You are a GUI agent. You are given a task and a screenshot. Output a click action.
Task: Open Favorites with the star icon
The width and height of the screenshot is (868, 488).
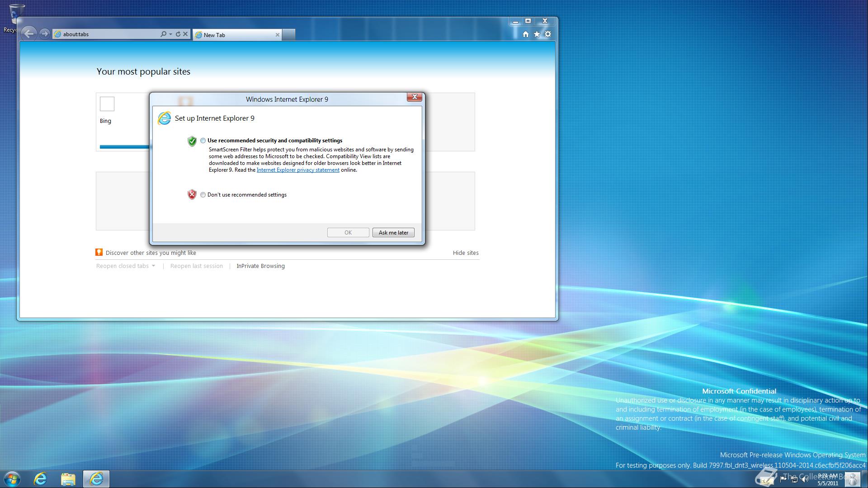tap(537, 34)
